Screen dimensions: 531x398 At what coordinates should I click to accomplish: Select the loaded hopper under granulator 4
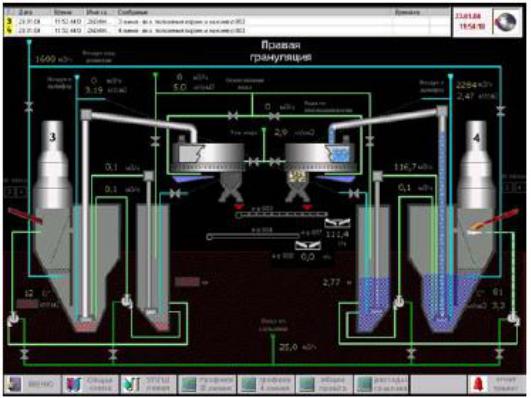[x=298, y=187]
